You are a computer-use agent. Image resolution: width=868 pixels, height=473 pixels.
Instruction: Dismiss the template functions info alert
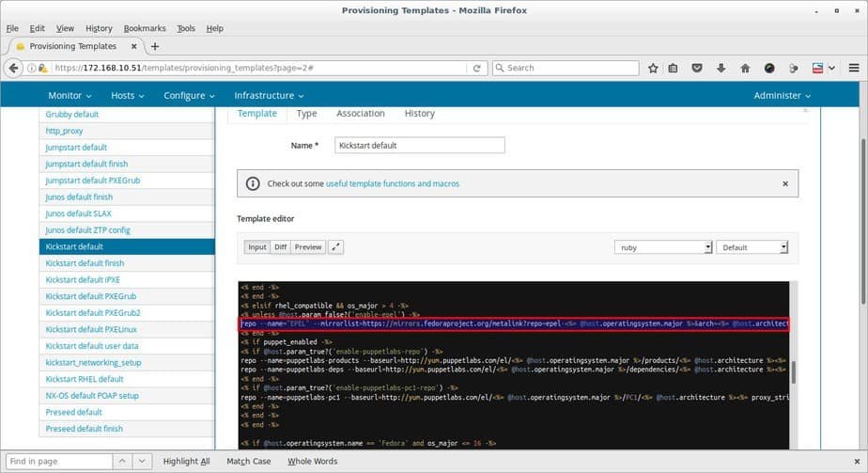tap(785, 183)
